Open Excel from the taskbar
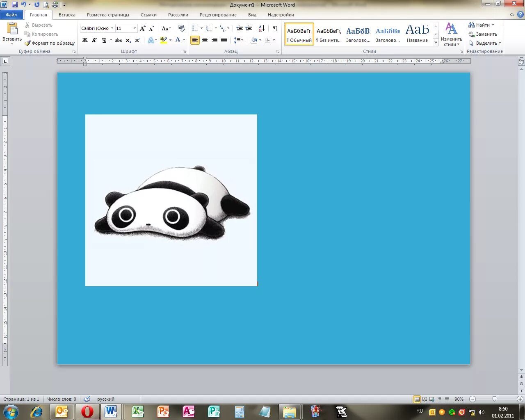Viewport: 525px width, 420px height. (138, 411)
